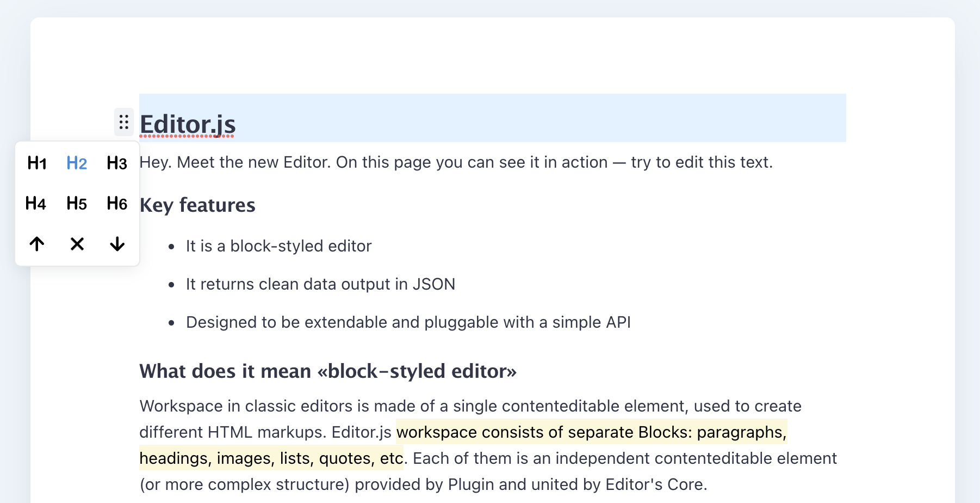Screen dimensions: 980x503
Task: Set heading level to H1
Action: tap(37, 163)
